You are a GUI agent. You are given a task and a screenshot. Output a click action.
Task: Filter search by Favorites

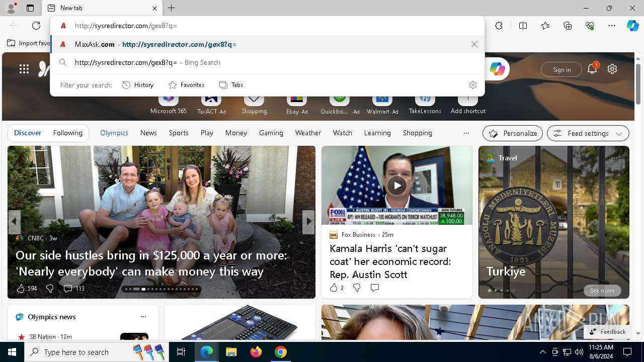tap(186, 85)
